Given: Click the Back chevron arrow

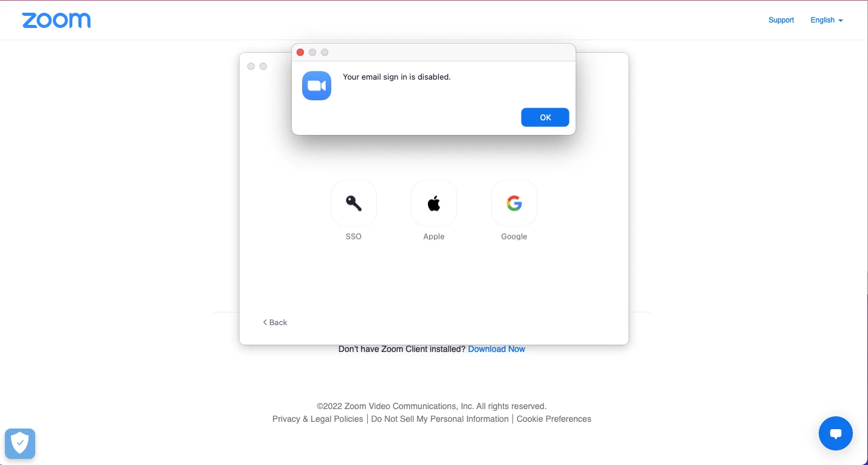Looking at the screenshot, I should pos(265,322).
